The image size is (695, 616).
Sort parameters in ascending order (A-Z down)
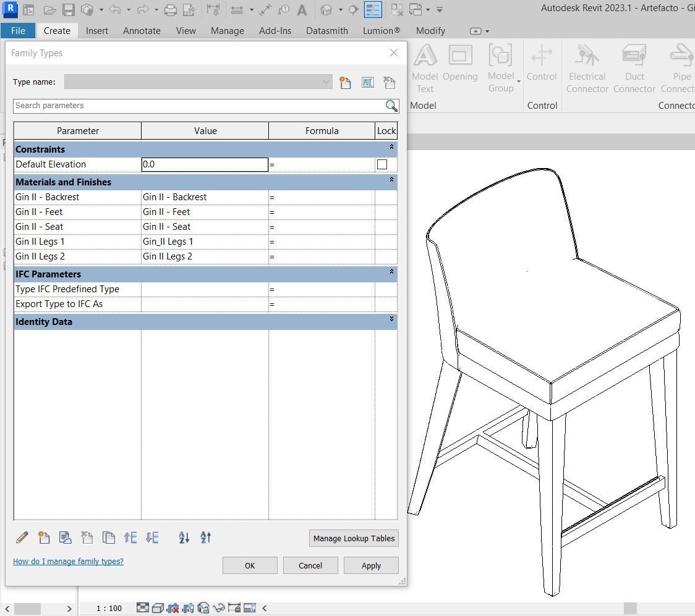click(184, 538)
